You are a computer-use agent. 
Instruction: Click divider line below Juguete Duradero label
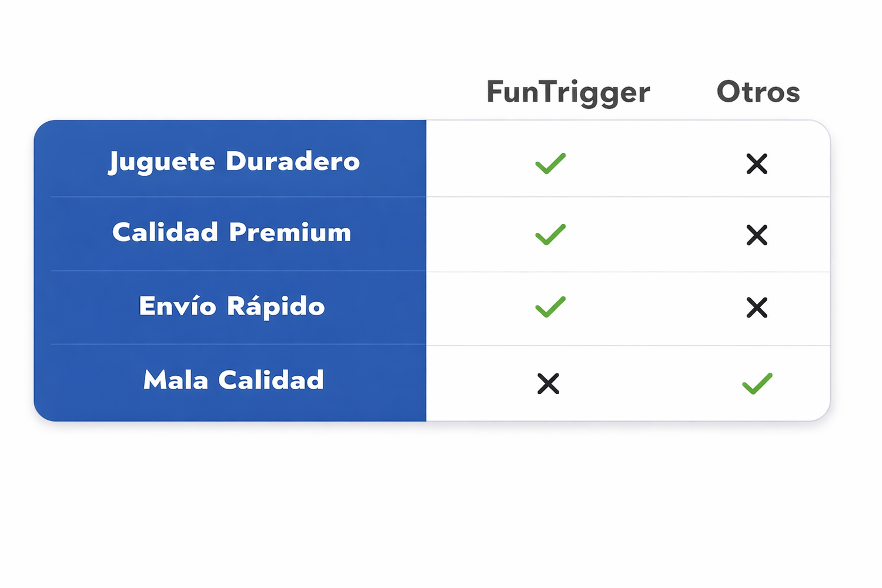235,196
